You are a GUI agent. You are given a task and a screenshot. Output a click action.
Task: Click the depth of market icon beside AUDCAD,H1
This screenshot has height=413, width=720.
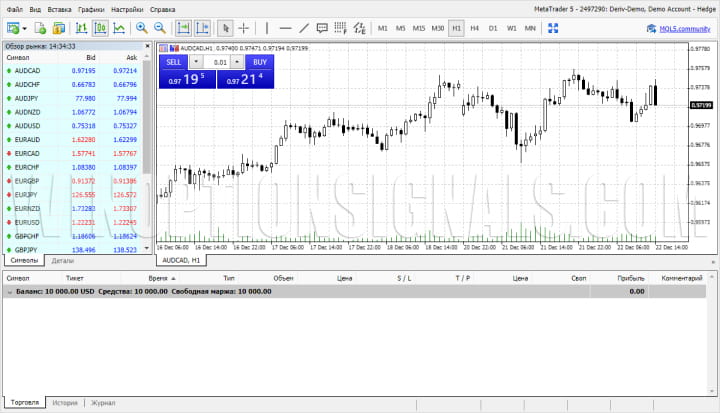click(x=174, y=48)
